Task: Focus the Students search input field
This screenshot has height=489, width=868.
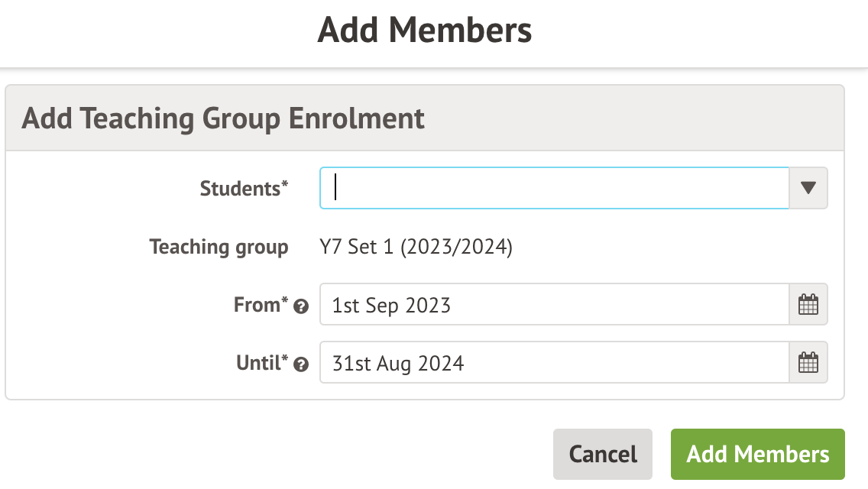Action: pyautogui.click(x=554, y=189)
